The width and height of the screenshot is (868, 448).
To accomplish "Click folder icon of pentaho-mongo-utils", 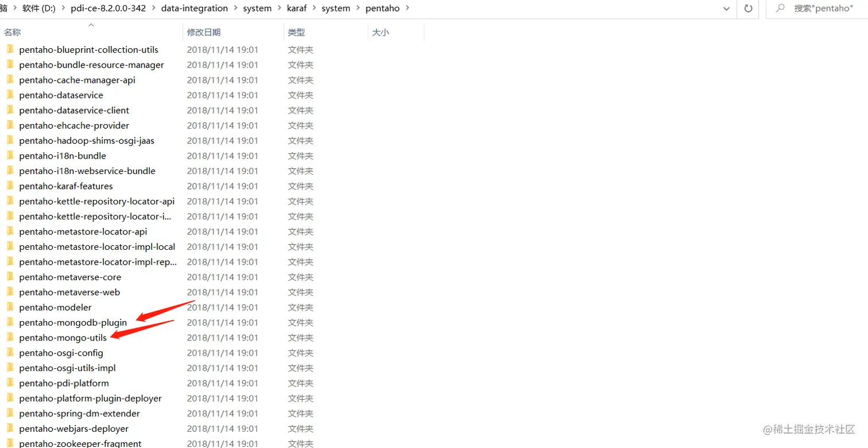I will pos(10,338).
